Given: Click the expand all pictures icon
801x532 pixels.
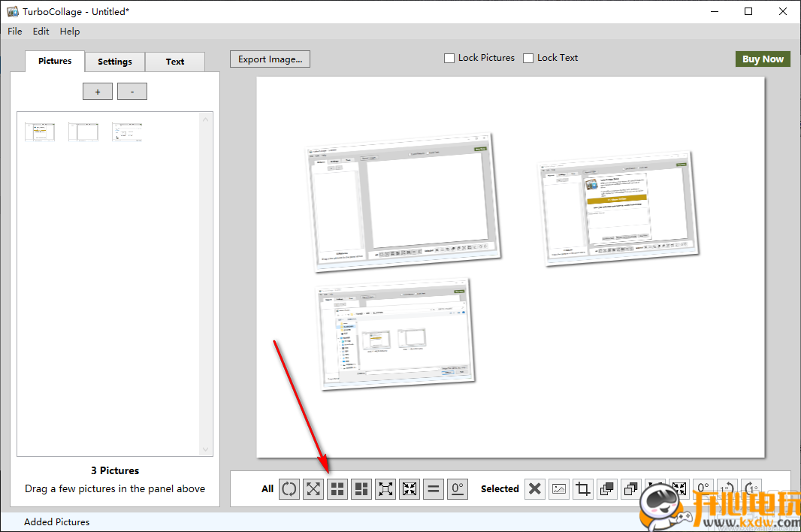Looking at the screenshot, I should (385, 489).
